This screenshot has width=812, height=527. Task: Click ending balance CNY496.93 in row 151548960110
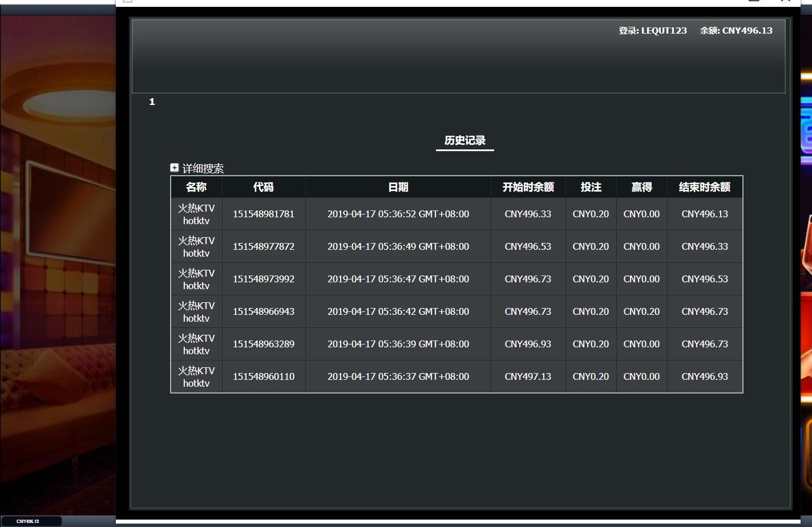click(705, 376)
